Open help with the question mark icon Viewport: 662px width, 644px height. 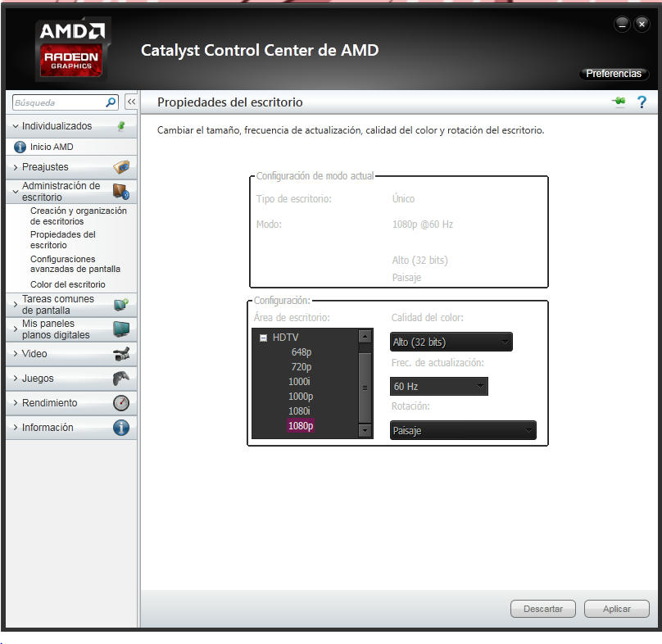tap(642, 102)
